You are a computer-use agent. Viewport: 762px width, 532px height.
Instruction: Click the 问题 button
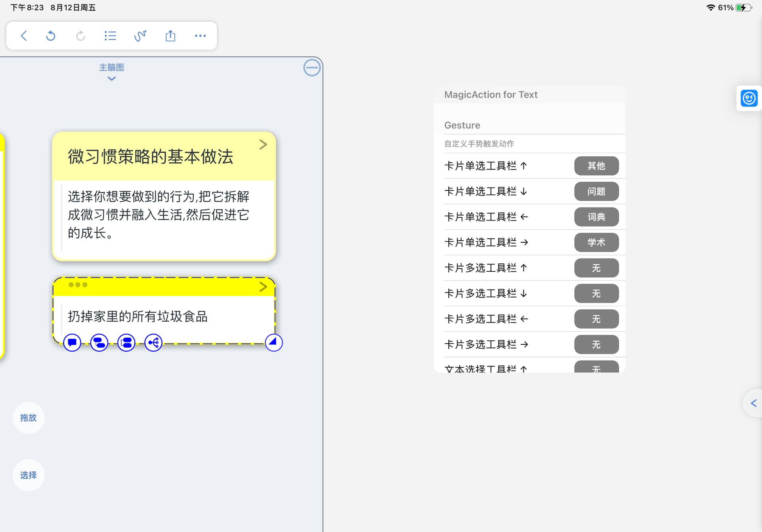coord(596,192)
